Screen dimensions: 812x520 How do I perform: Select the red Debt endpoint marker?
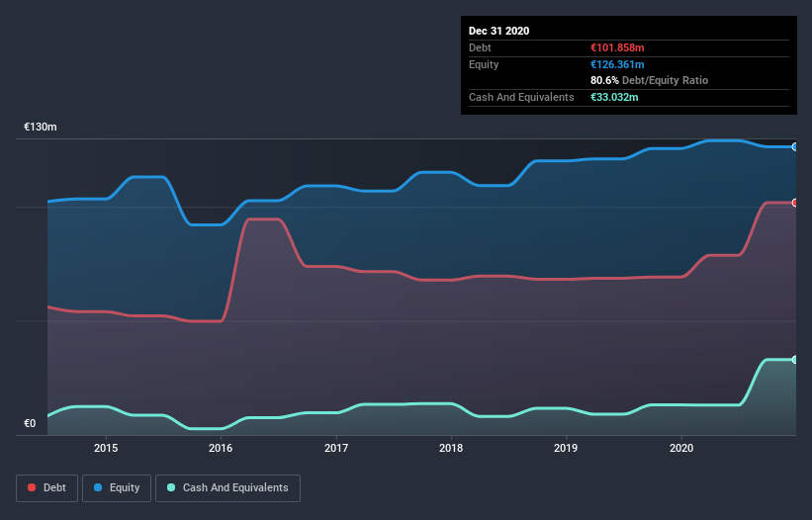(795, 203)
